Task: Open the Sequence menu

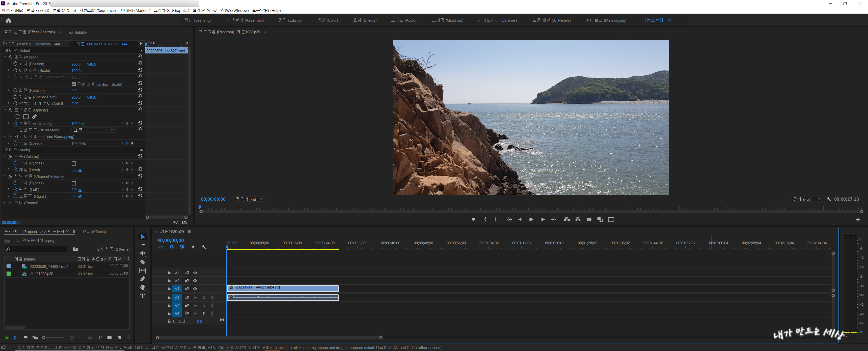Action: tap(97, 10)
